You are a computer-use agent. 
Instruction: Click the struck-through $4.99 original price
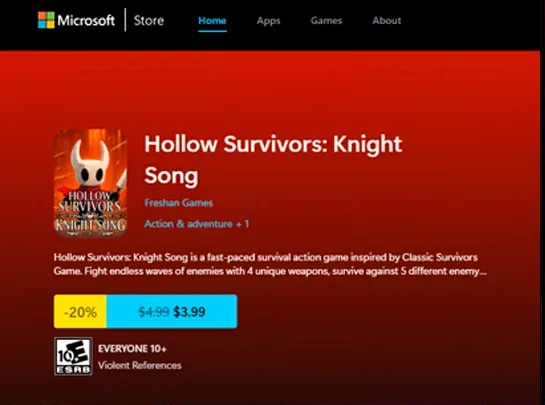tap(154, 311)
